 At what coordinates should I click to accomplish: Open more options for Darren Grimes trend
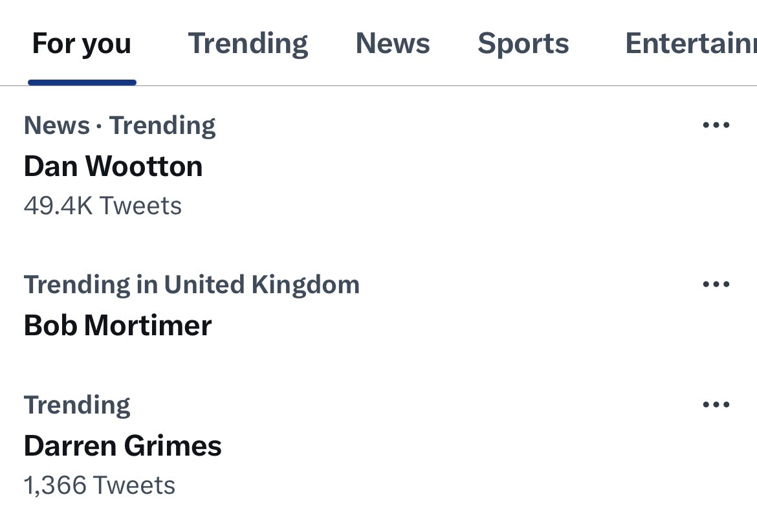[x=716, y=405]
